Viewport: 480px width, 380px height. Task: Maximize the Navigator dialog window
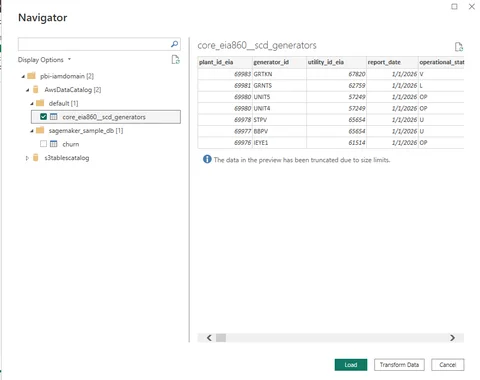(454, 6)
